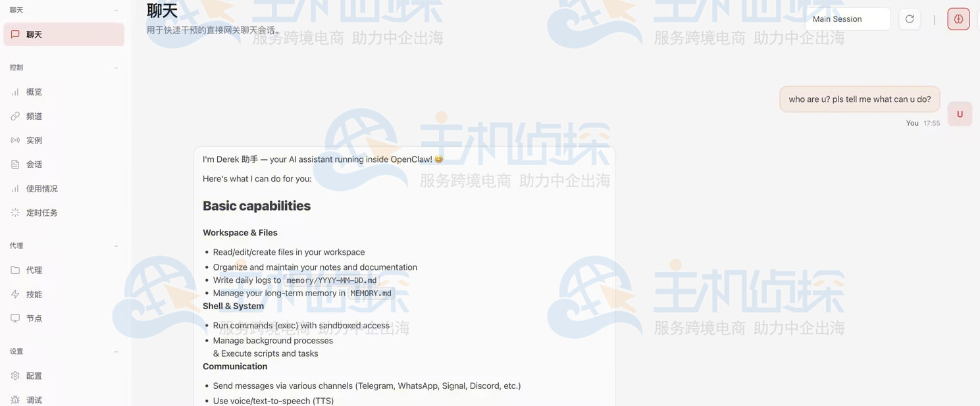Select the 技能 skills lightning icon
The image size is (980, 406).
coord(15,294)
